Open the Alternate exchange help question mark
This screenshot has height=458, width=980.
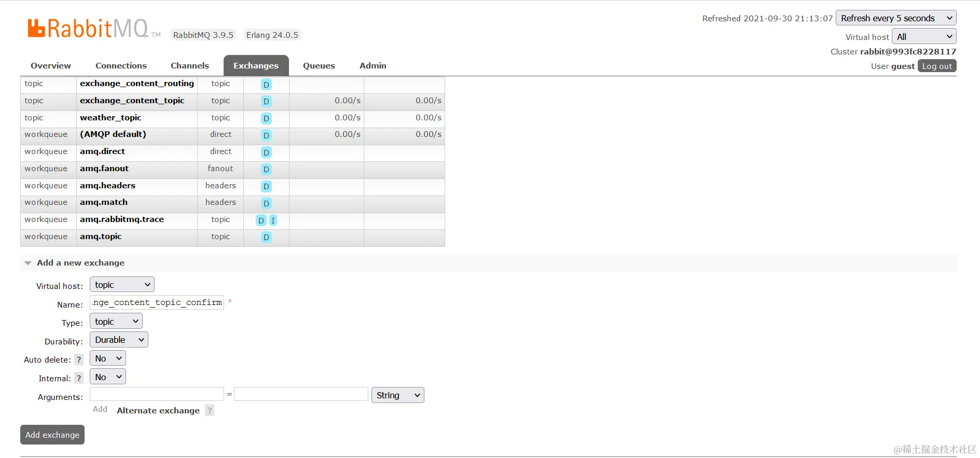coord(210,410)
